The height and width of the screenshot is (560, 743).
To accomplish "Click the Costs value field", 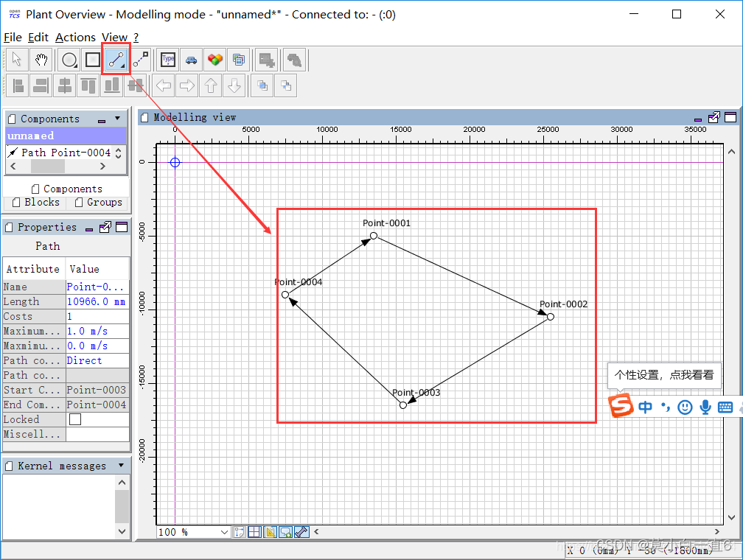I will pyautogui.click(x=97, y=317).
